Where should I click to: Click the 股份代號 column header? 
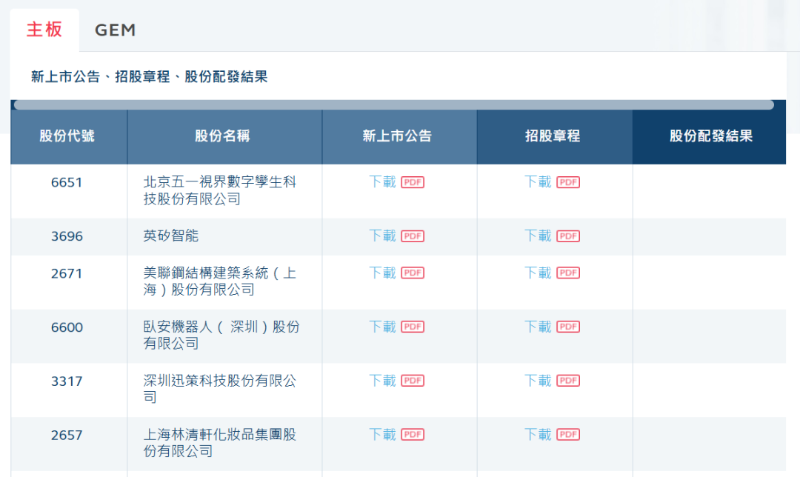click(x=67, y=136)
